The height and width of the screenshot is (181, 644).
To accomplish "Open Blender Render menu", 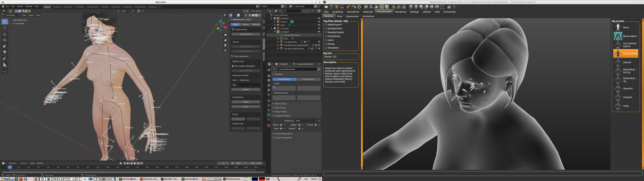I will point(20,6).
